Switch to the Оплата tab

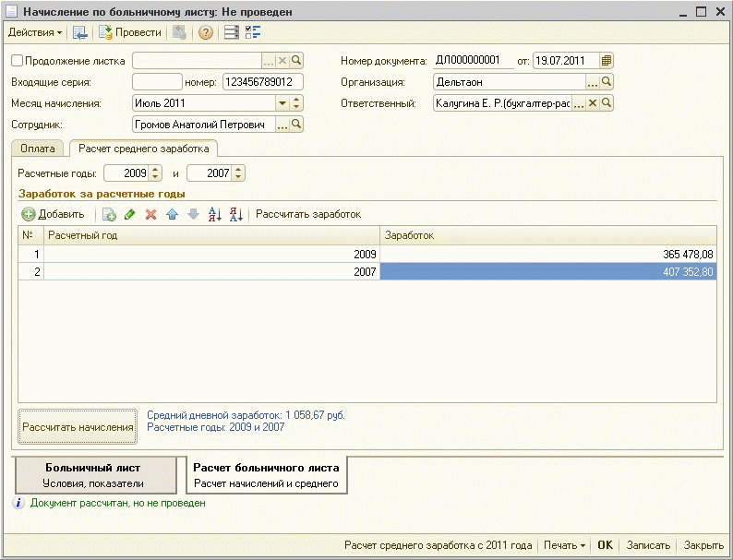click(38, 148)
